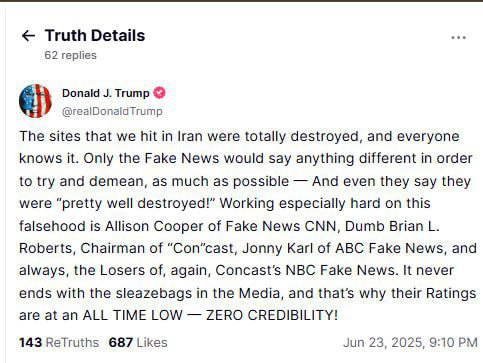Open the three-dot more options menu
The height and width of the screenshot is (363, 483).
(458, 37)
